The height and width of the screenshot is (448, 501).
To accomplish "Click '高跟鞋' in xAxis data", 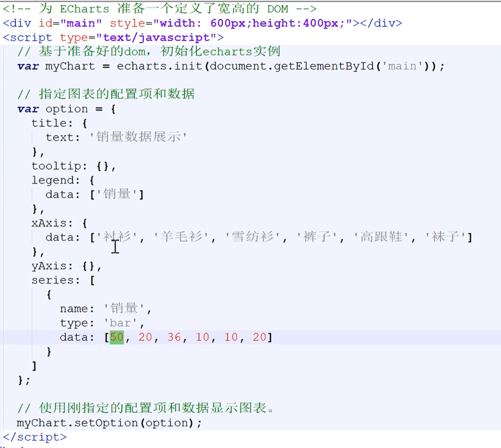I will point(381,237).
